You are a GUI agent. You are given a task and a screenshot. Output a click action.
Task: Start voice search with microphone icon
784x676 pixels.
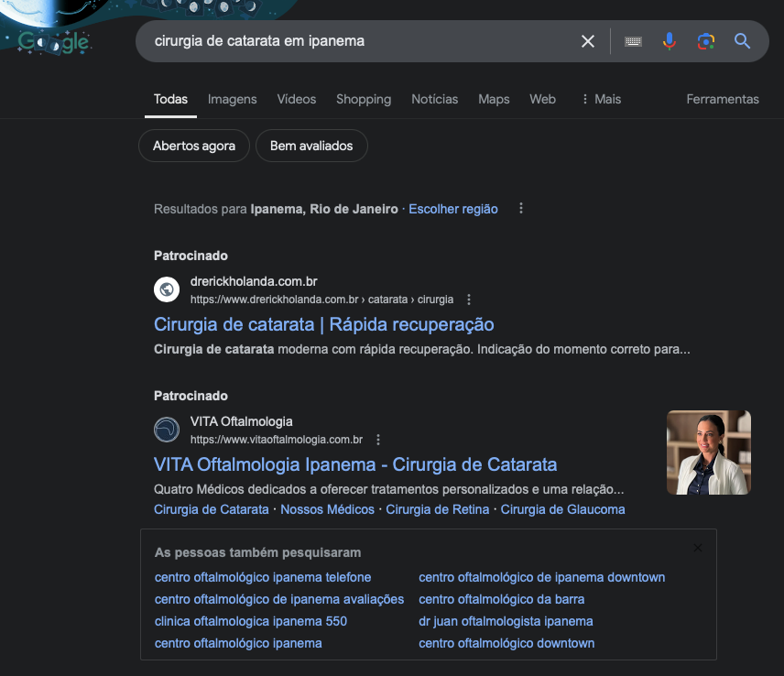pyautogui.click(x=670, y=41)
